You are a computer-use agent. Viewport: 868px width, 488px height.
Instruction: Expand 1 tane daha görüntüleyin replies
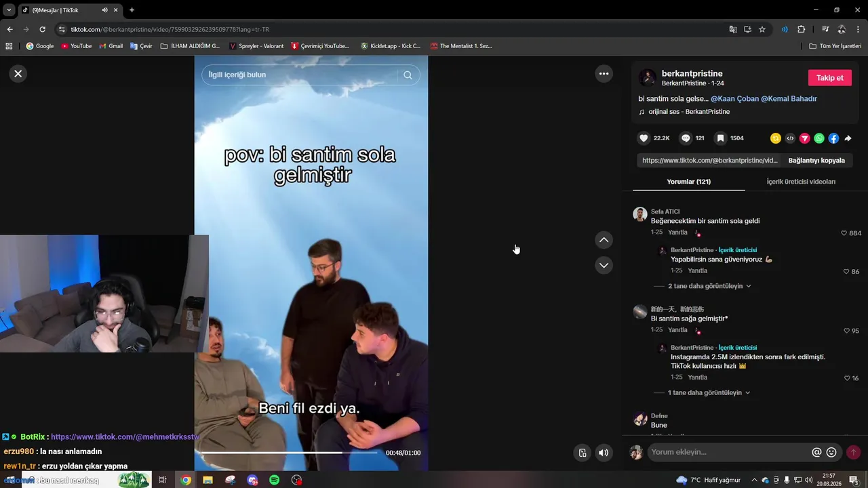pyautogui.click(x=709, y=392)
